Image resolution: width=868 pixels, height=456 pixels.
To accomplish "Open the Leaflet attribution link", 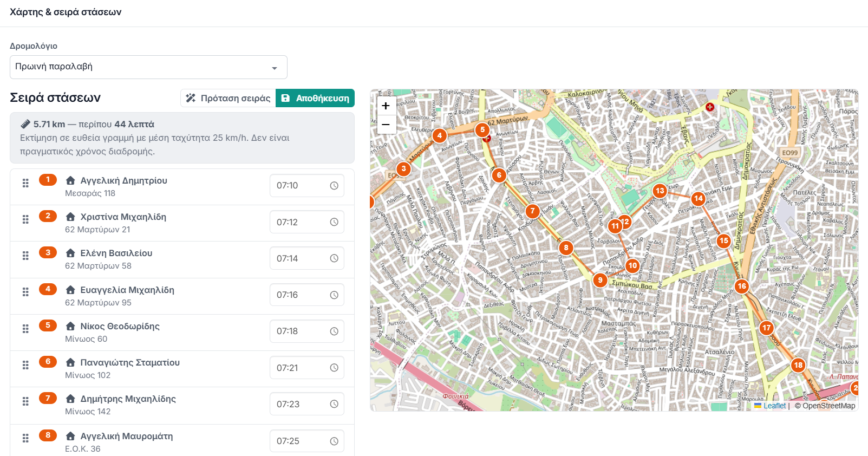I will 770,406.
